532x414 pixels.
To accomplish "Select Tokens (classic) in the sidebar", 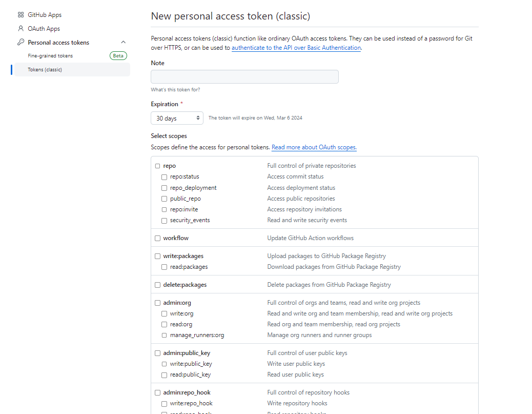I will pos(45,69).
